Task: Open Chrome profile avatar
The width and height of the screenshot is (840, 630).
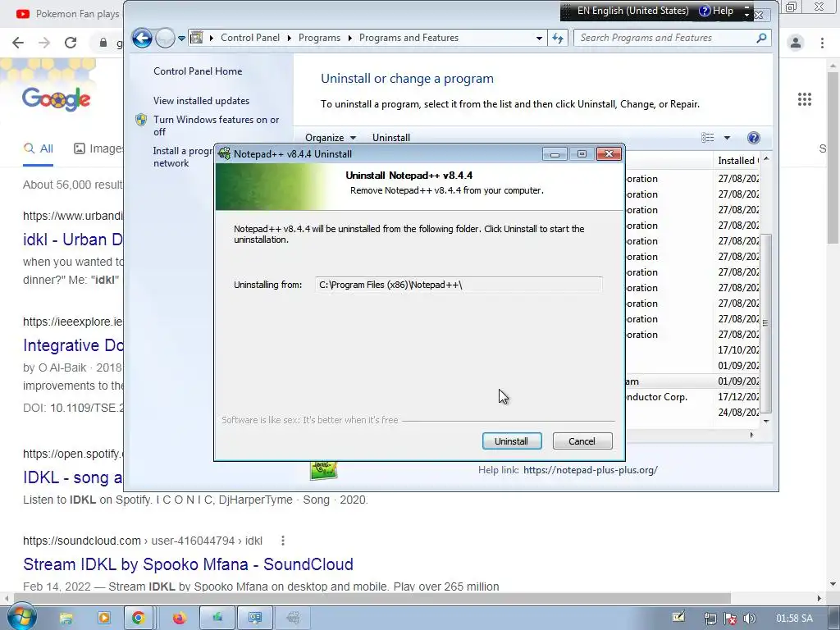Action: coord(796,43)
